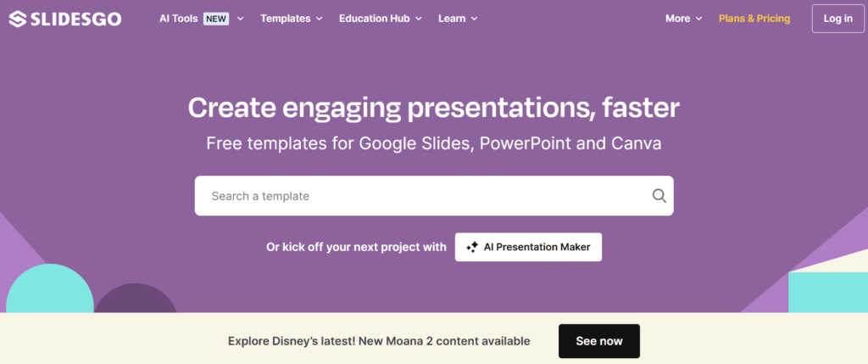Open the Education Hub menu
This screenshot has height=364, width=868.
tap(374, 19)
